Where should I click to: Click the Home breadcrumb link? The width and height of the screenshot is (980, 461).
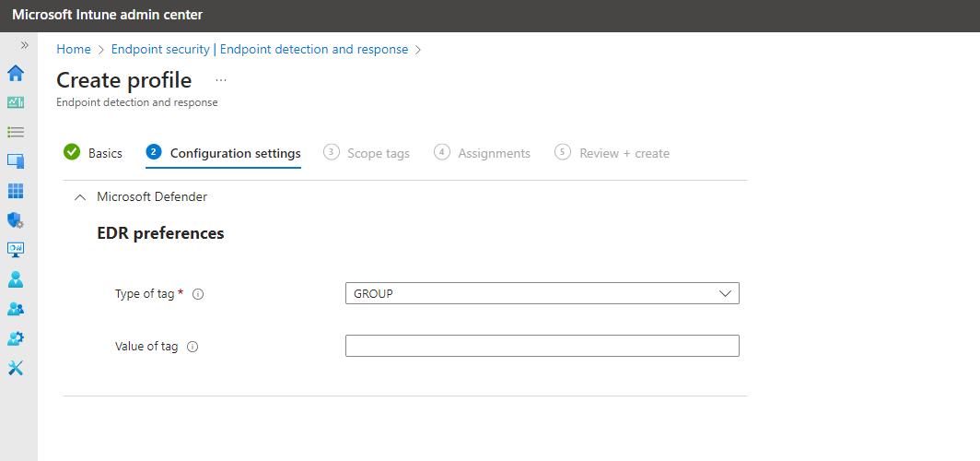pyautogui.click(x=74, y=50)
